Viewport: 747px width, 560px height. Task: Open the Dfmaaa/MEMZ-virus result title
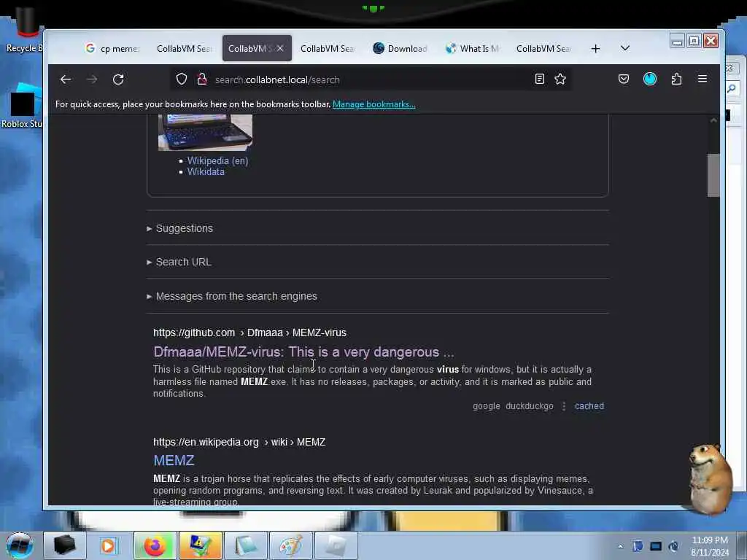(303, 352)
